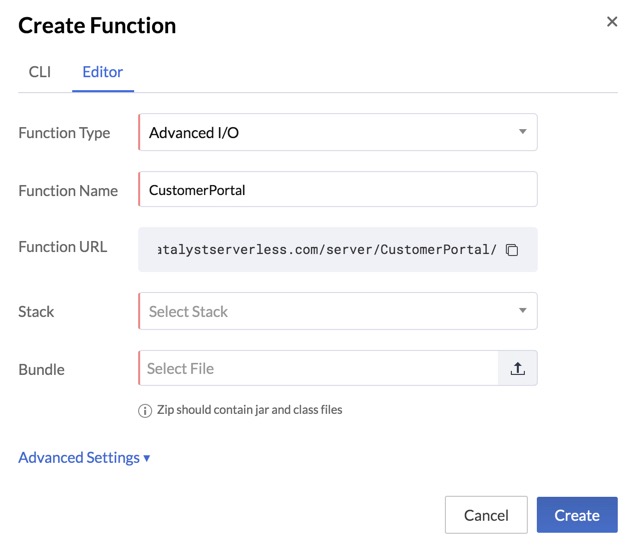Click the upload icon in the Bundle field
This screenshot has height=552, width=635.
[518, 368]
